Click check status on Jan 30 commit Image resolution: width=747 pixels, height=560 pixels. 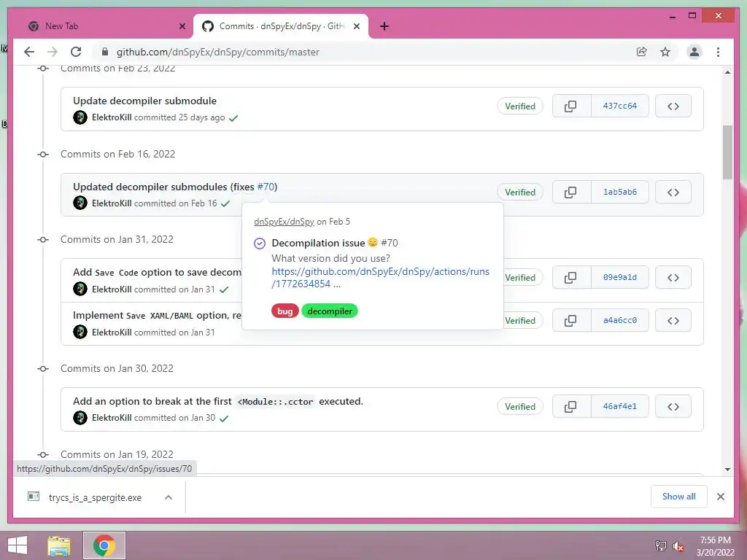224,418
